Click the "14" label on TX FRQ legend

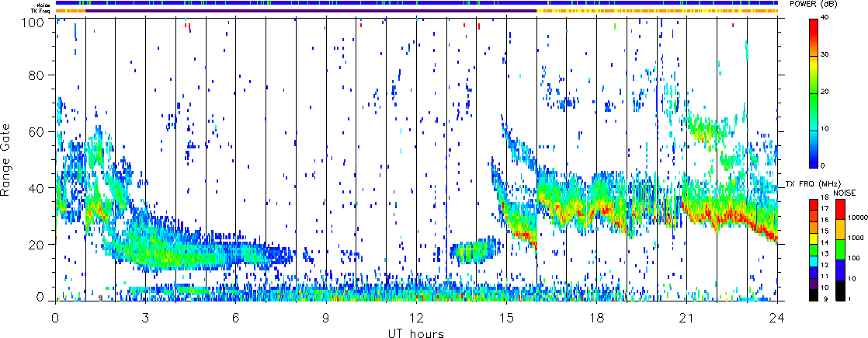(825, 242)
